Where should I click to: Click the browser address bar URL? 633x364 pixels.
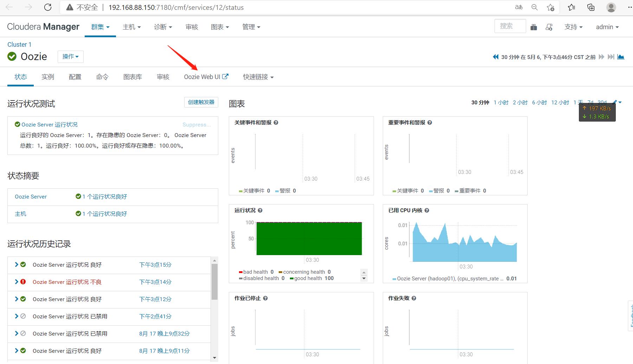176,7
